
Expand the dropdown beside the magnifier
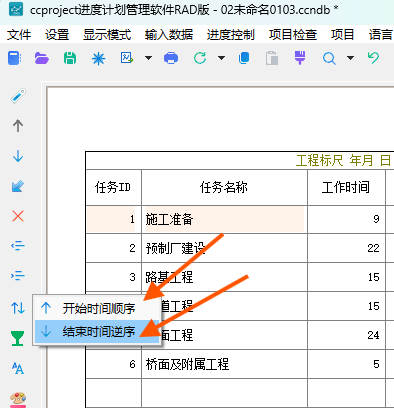click(350, 58)
